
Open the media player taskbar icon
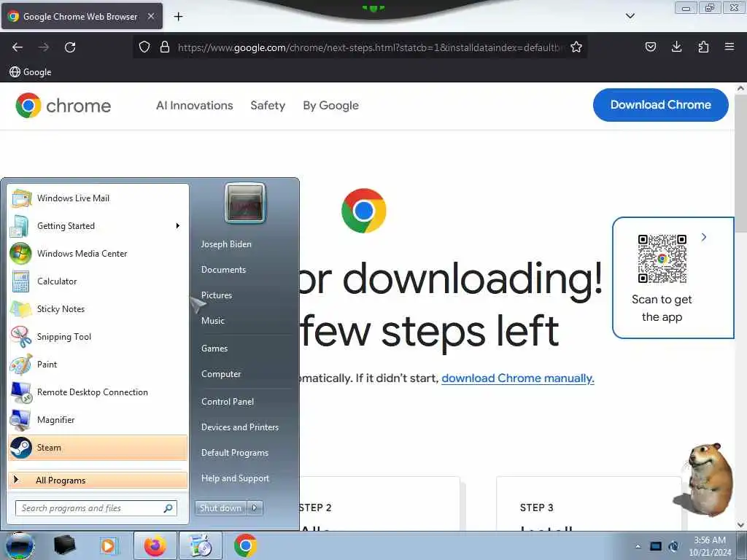109,545
